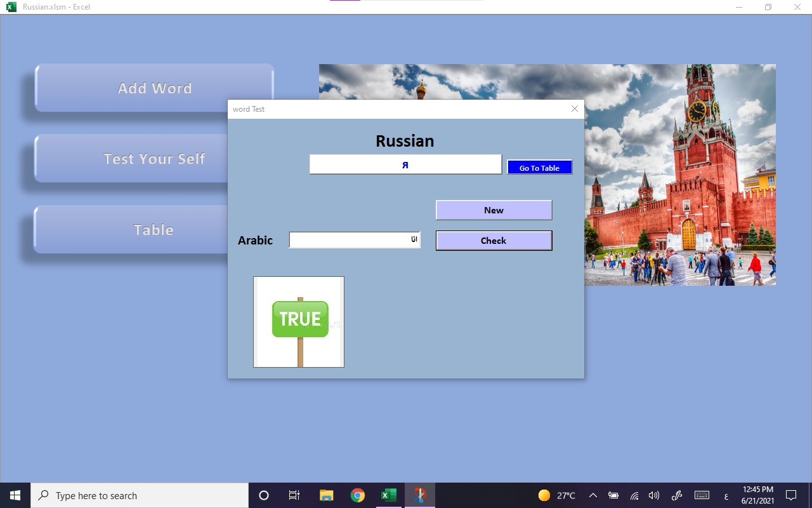Open Task View on the taskbar

[294, 495]
